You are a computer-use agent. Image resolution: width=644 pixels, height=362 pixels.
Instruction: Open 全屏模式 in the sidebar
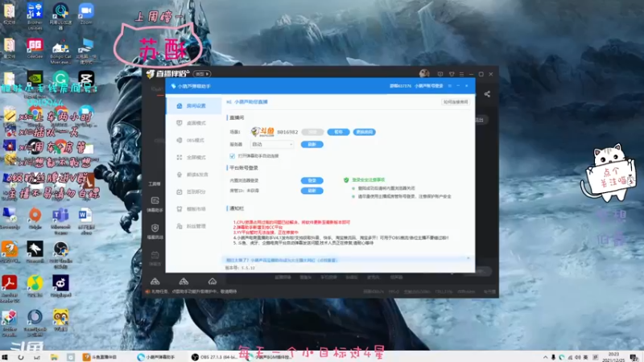(193, 158)
